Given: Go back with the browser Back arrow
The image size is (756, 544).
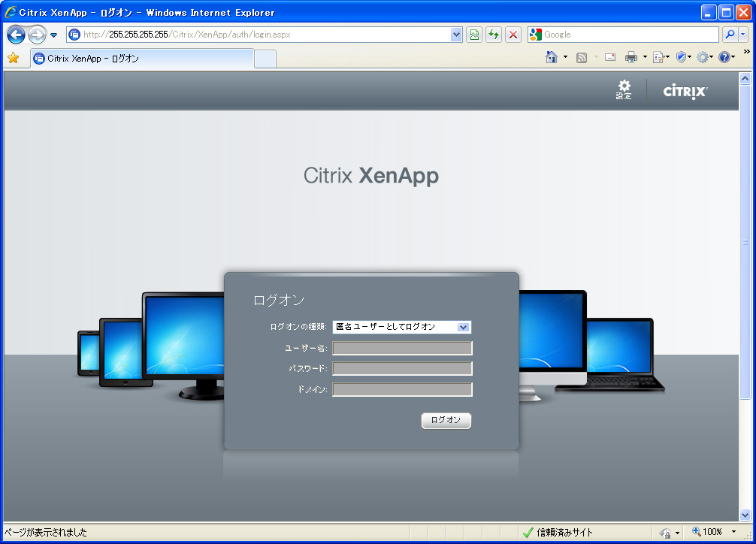Looking at the screenshot, I should click(x=16, y=35).
